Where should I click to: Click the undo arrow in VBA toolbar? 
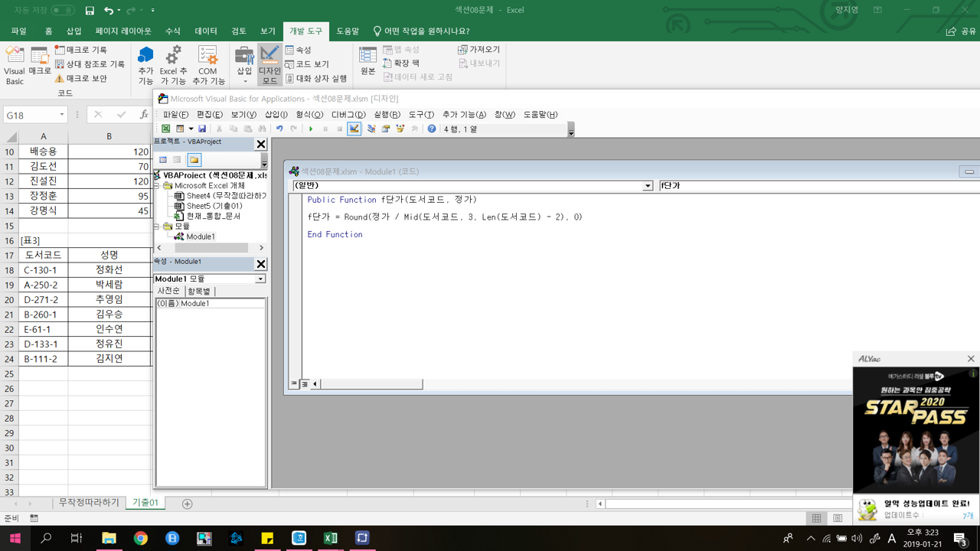279,129
